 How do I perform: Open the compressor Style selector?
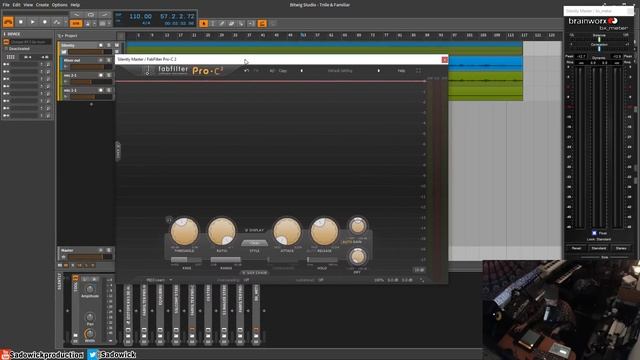[x=254, y=243]
